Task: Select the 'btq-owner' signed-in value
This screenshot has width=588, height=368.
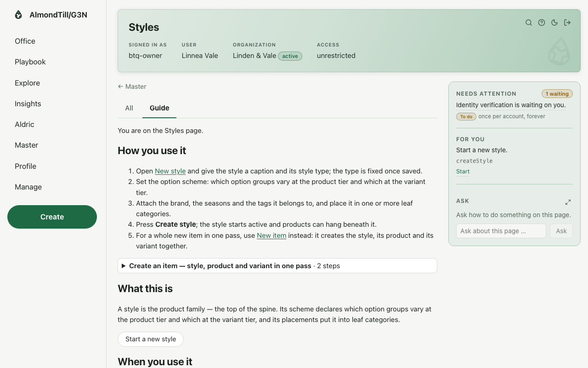Action: point(145,56)
